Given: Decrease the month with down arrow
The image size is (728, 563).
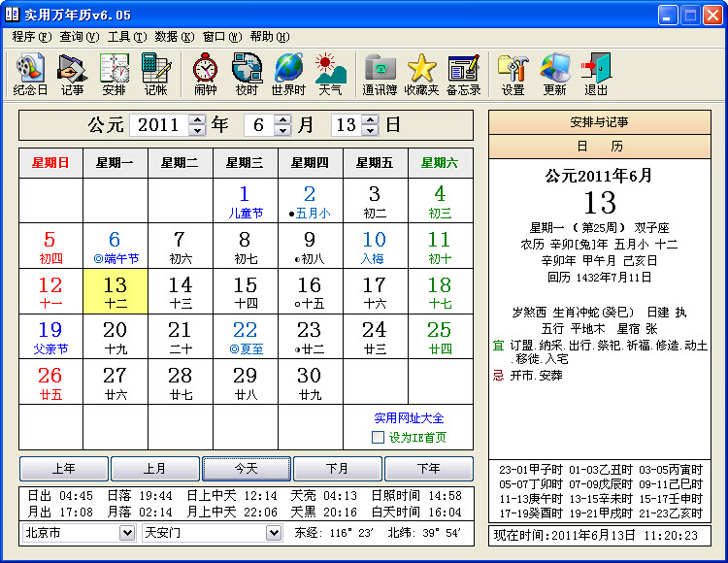Looking at the screenshot, I should coord(282,130).
